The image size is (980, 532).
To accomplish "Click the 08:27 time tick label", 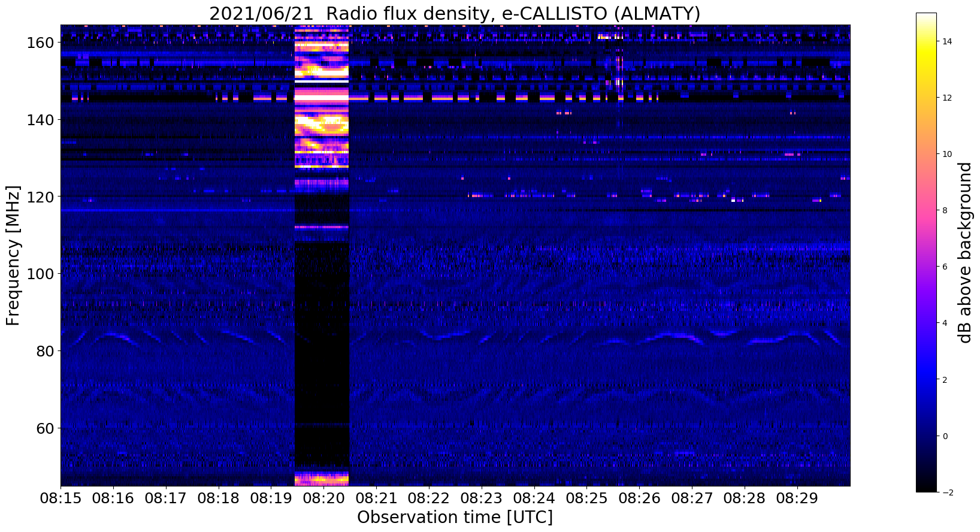I will [692, 498].
